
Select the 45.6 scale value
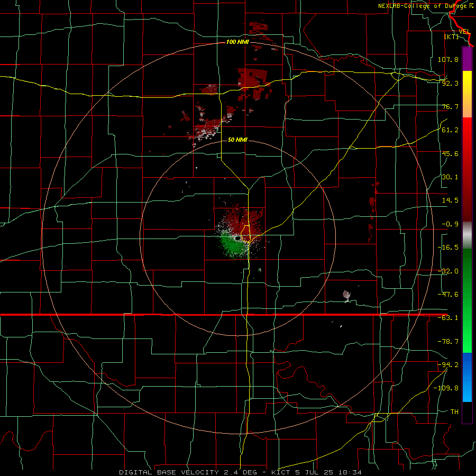click(x=450, y=153)
